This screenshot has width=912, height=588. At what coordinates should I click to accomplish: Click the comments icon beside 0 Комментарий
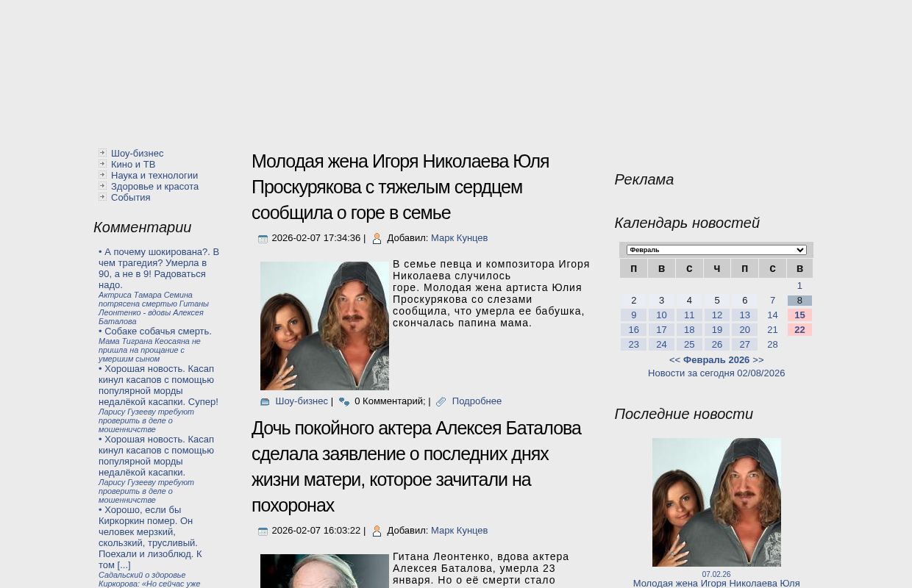pyautogui.click(x=343, y=402)
